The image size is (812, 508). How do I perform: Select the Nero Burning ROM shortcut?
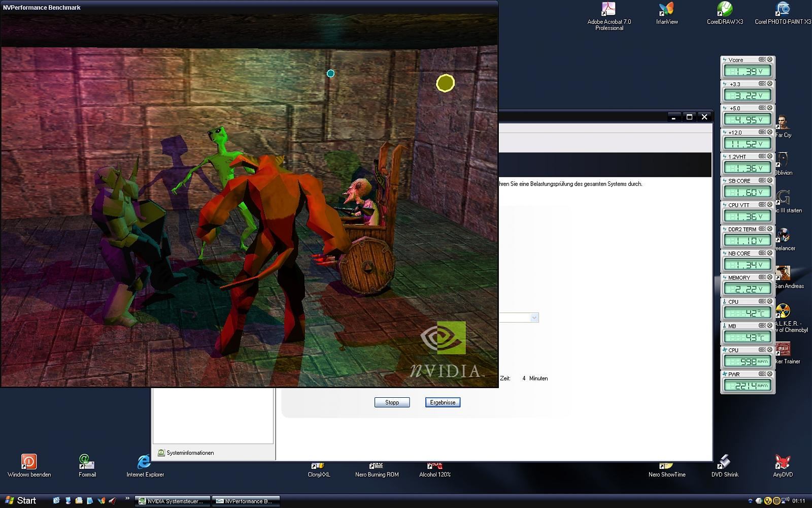click(377, 470)
